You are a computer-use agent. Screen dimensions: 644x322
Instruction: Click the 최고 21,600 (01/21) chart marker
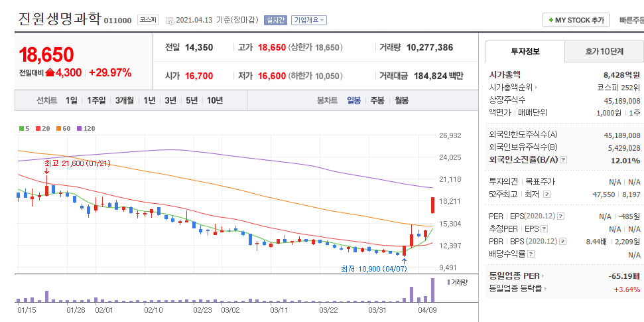[x=77, y=163]
